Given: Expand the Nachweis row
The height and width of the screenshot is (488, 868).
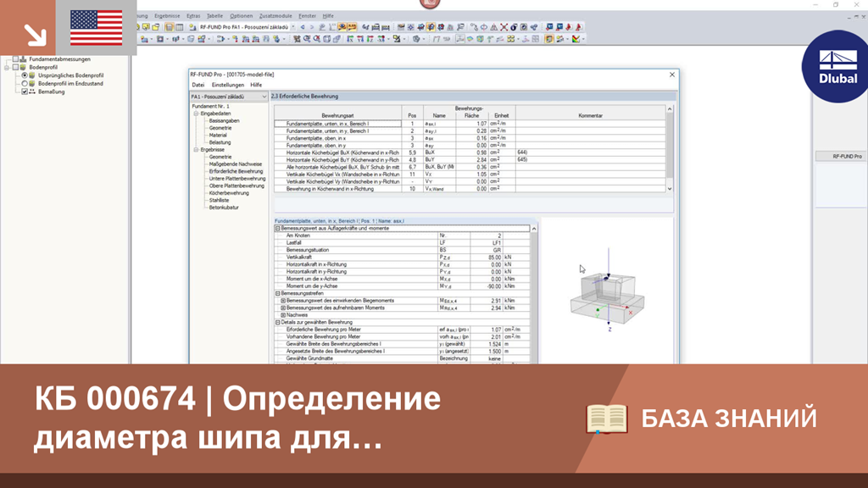Looking at the screenshot, I should coord(283,315).
